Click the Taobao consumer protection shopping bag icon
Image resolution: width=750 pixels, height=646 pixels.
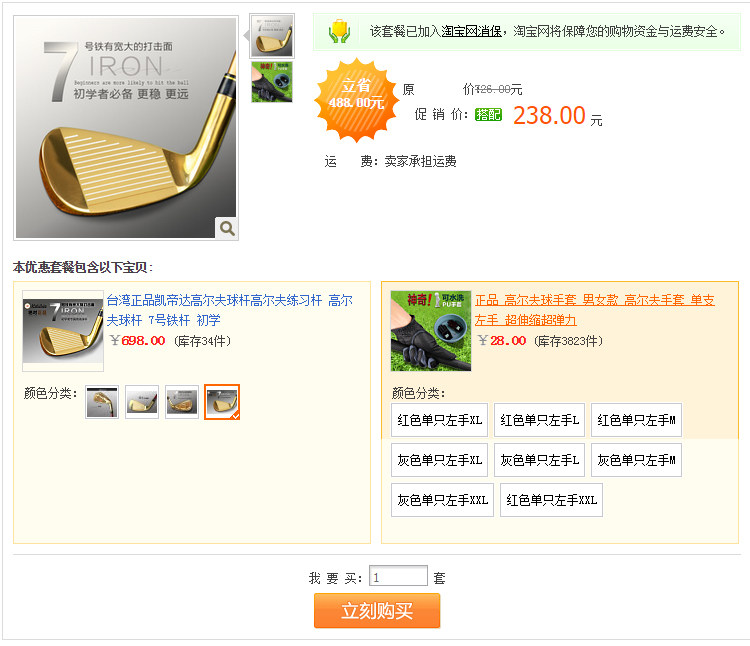click(339, 32)
